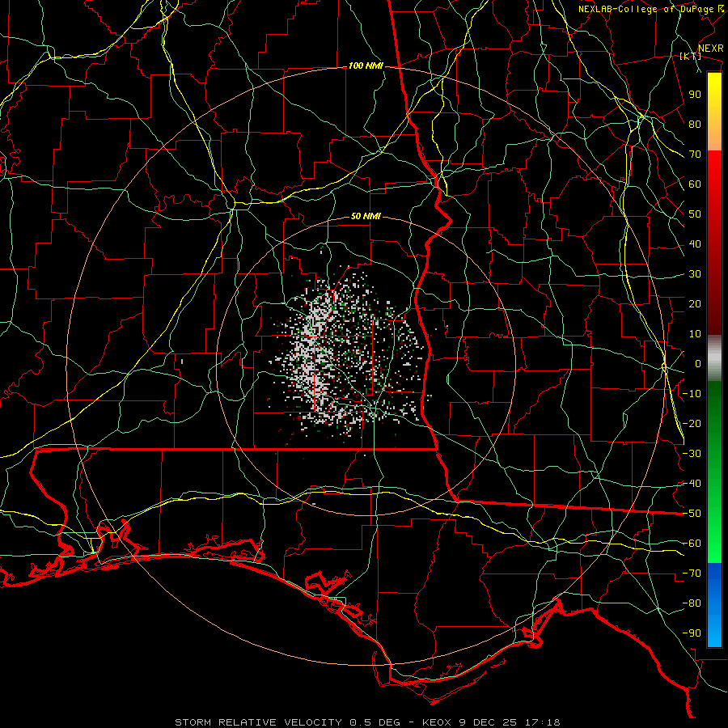Click the 50 NMI range ring label
The width and height of the screenshot is (728, 728).
tap(366, 216)
